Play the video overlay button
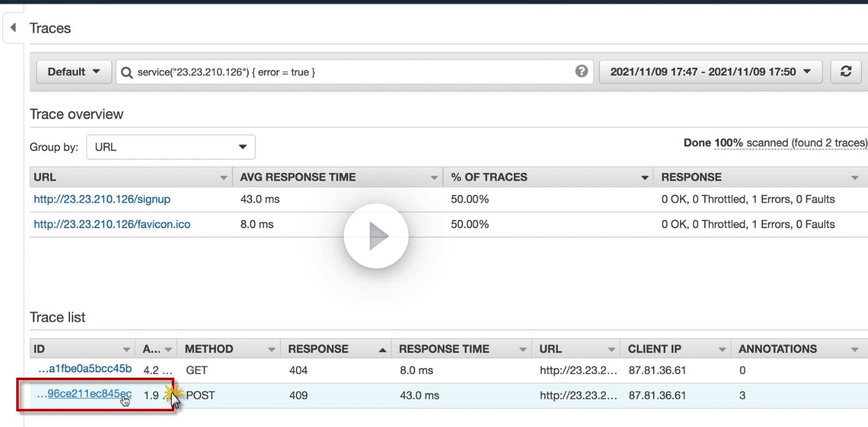Image resolution: width=868 pixels, height=427 pixels. click(x=376, y=236)
